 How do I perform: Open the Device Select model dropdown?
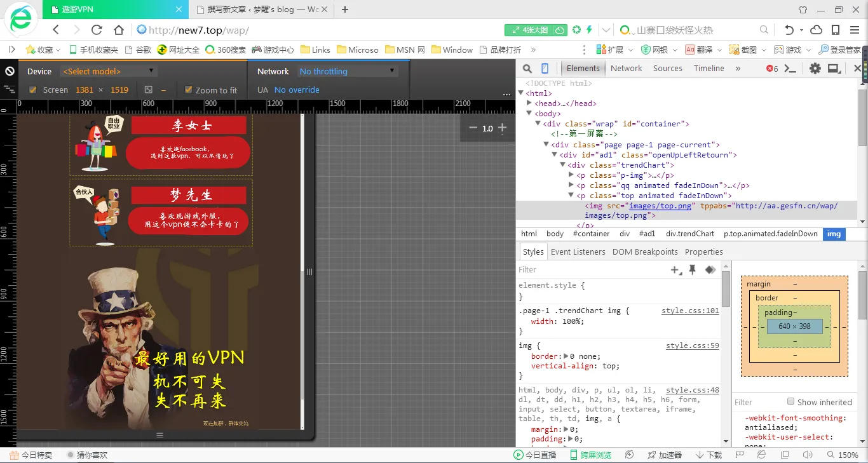108,71
